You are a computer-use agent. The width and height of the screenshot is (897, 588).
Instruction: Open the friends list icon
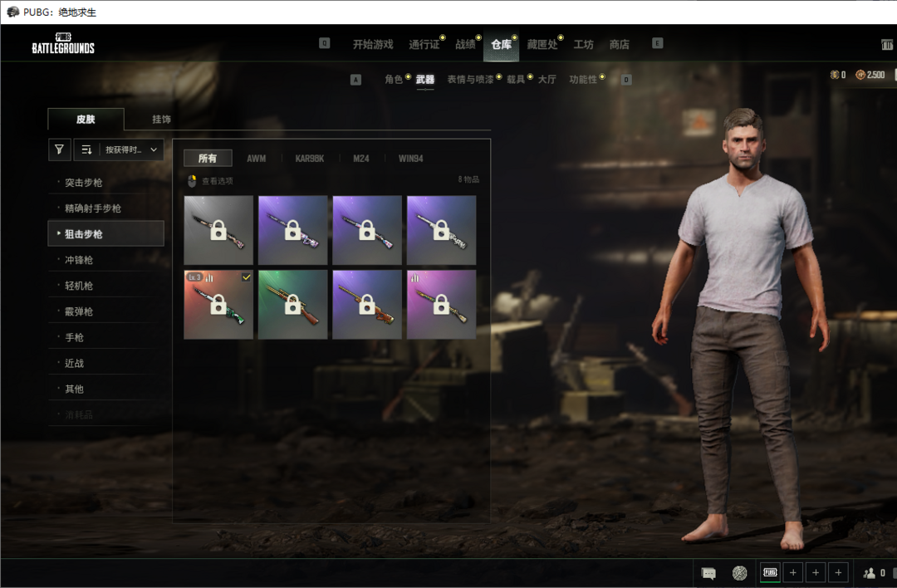[870, 572]
